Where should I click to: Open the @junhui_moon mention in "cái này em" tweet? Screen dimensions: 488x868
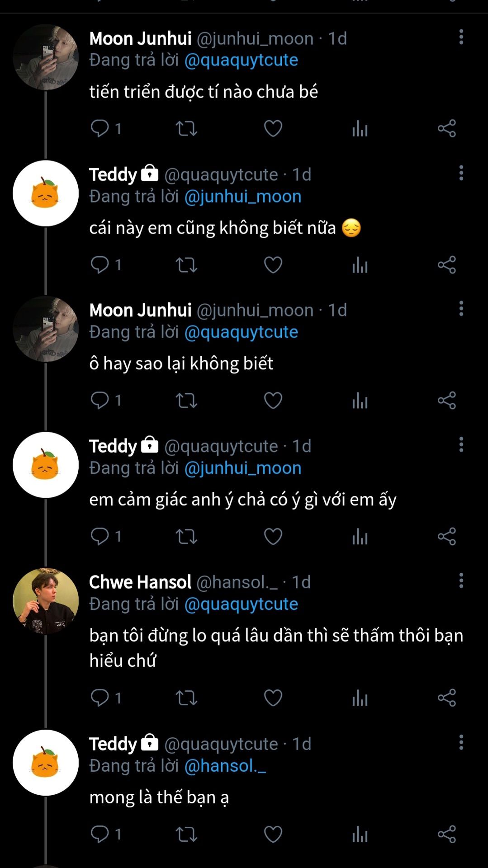242,197
